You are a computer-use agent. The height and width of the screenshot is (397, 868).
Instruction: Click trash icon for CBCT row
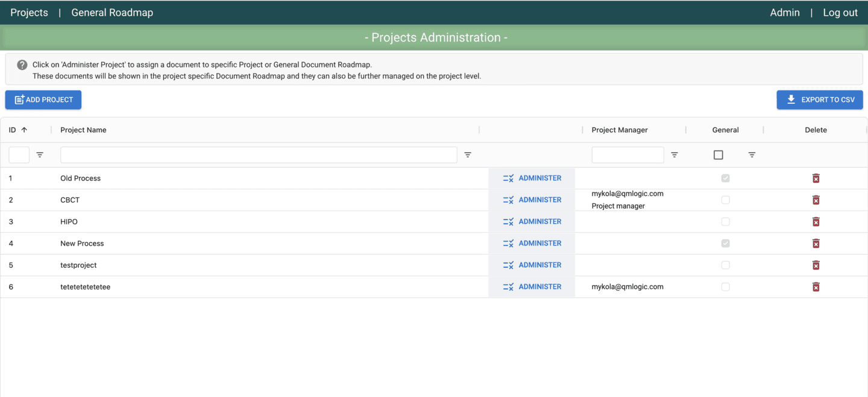pyautogui.click(x=816, y=200)
